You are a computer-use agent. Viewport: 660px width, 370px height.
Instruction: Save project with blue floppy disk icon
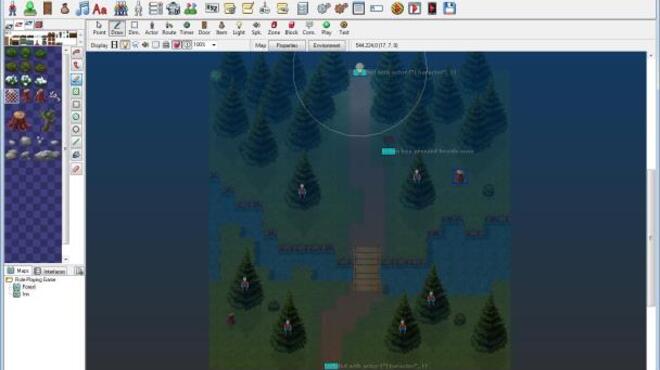click(x=450, y=8)
